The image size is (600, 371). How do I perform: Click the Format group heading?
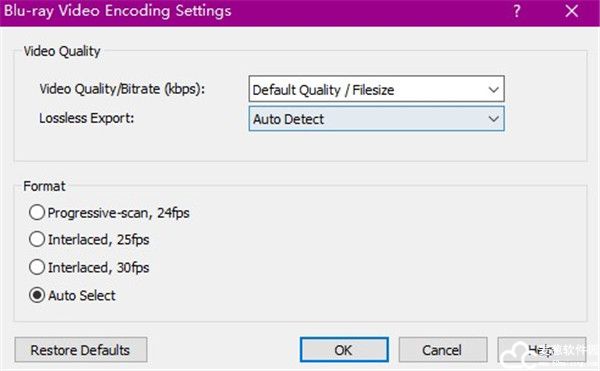[44, 186]
